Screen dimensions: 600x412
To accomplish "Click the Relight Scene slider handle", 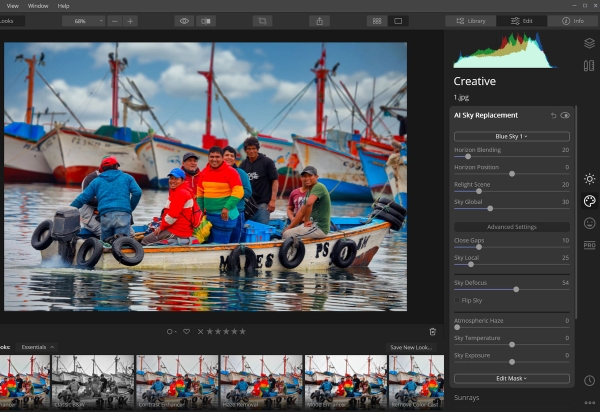I will [479, 191].
